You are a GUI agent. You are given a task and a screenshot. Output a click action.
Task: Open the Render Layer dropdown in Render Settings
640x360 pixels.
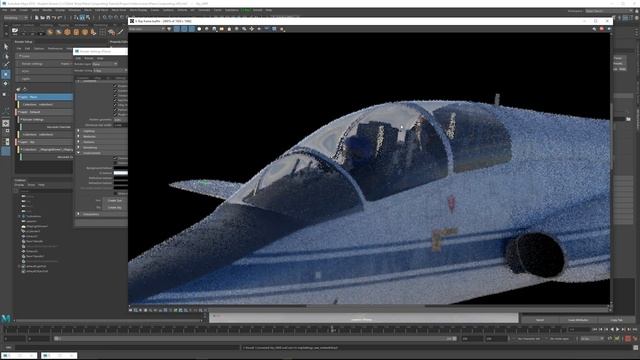click(105, 64)
